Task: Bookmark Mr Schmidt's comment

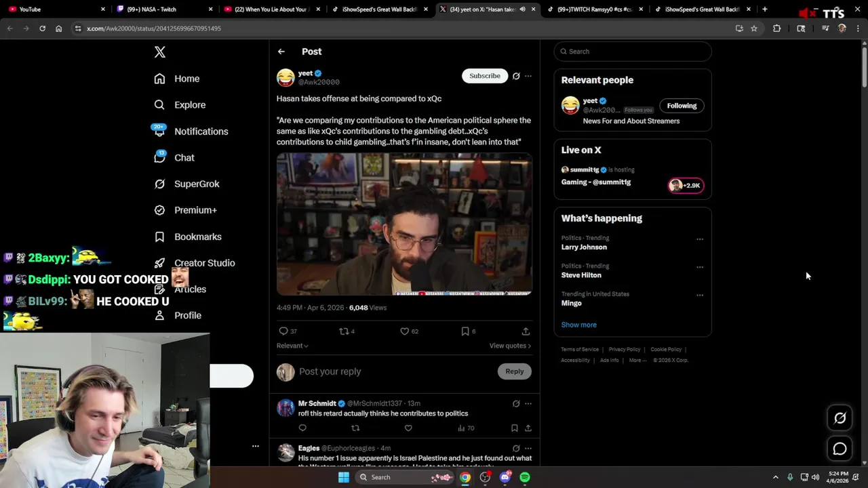Action: click(515, 428)
